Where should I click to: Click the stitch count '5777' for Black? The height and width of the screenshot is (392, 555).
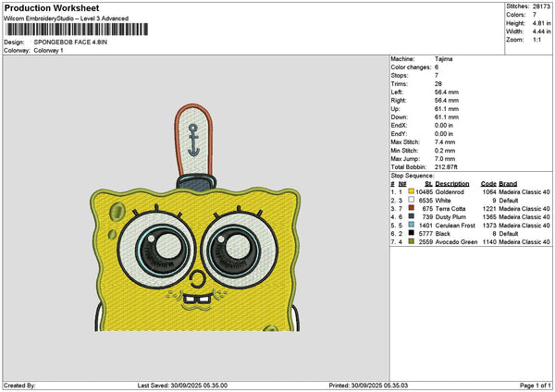[x=425, y=234]
